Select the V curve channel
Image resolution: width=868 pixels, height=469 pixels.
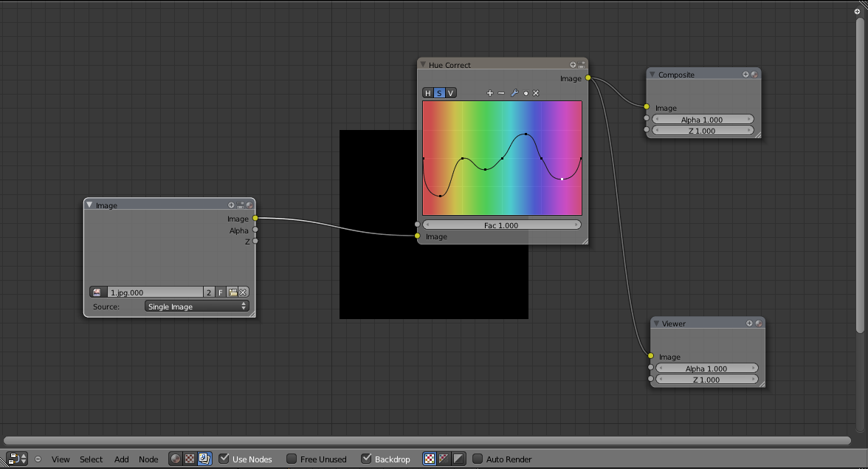tap(450, 93)
